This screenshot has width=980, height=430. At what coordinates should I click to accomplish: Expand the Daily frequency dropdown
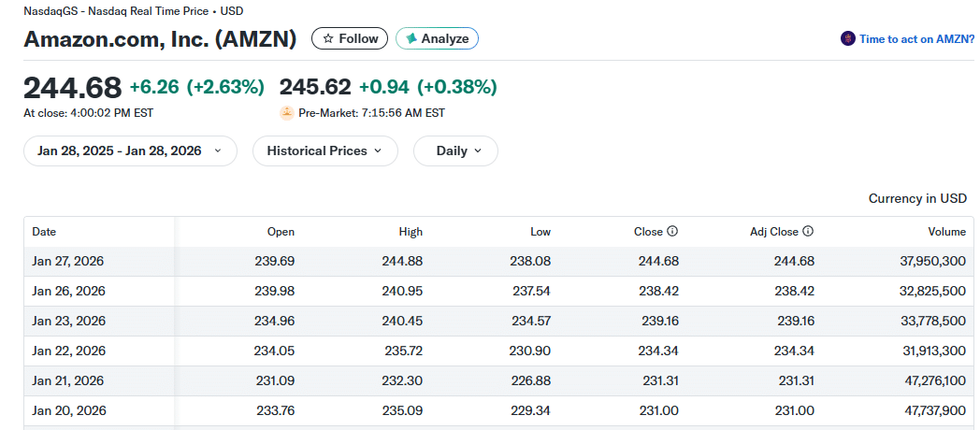tap(455, 150)
